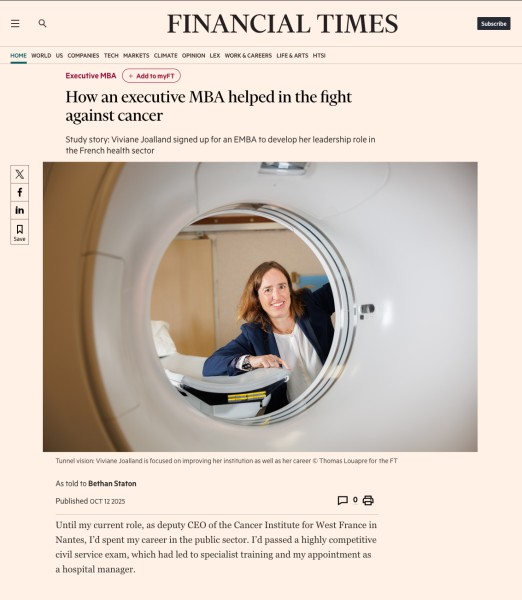Viewport: 522px width, 600px height.
Task: Click the Financial Times masthead logo
Action: click(282, 24)
